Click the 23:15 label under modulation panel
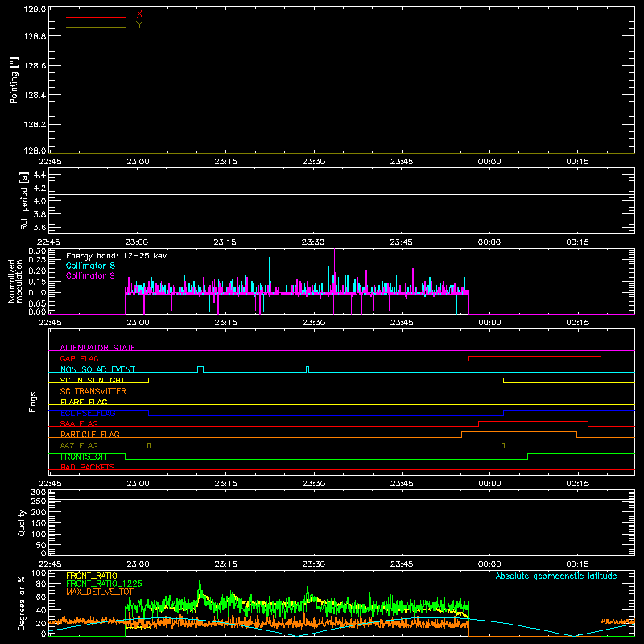The width and height of the screenshot is (644, 644). point(226,323)
